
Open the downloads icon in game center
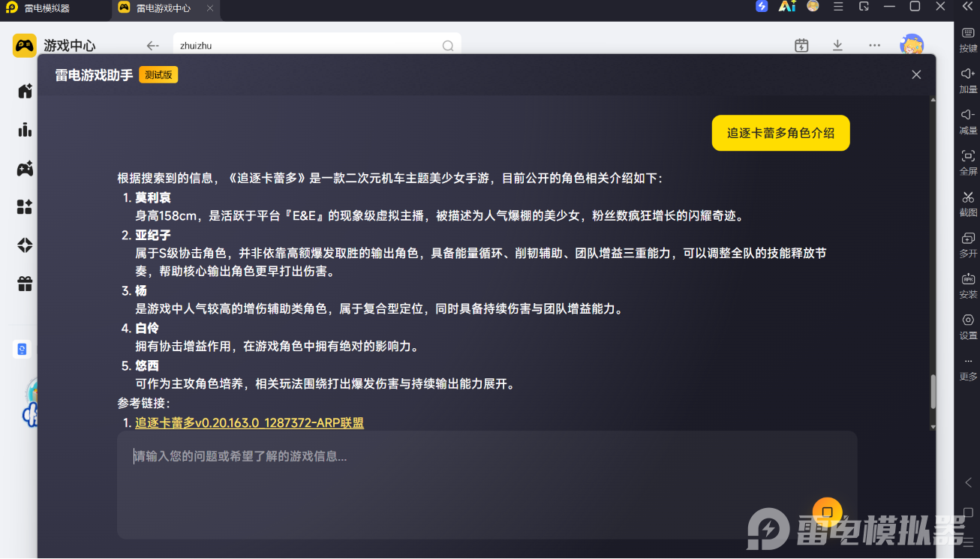pos(837,46)
